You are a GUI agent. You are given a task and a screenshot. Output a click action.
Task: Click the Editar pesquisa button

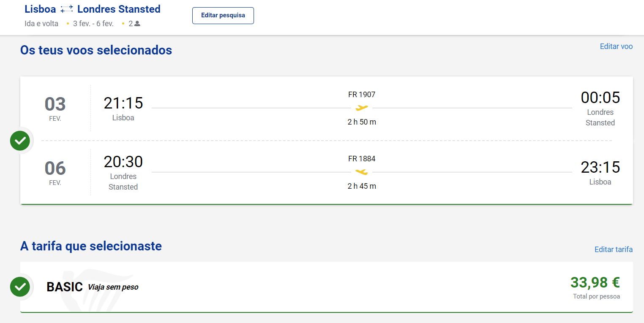(x=223, y=16)
